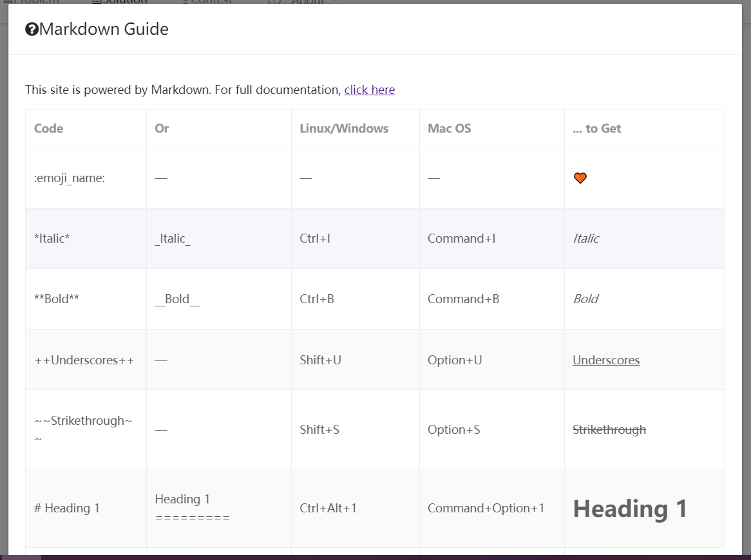Click the "Command+Option+1" shortcut cell

[486, 508]
